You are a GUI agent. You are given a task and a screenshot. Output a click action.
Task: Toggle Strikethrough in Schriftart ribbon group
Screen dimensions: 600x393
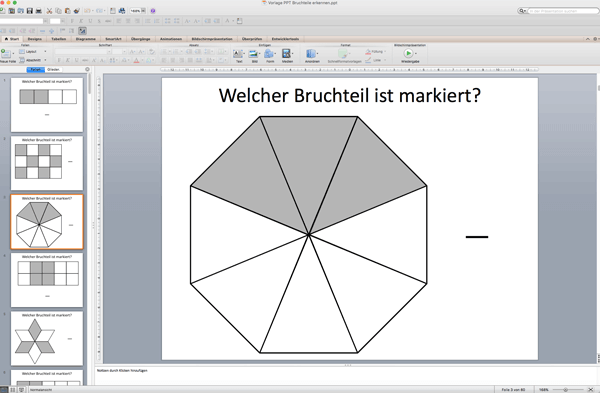[x=85, y=60]
